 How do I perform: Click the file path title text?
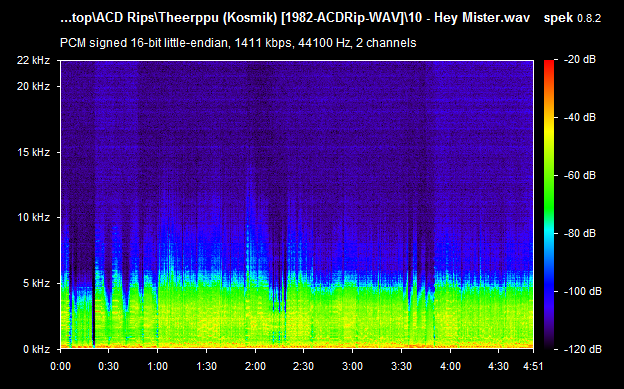tap(295, 18)
